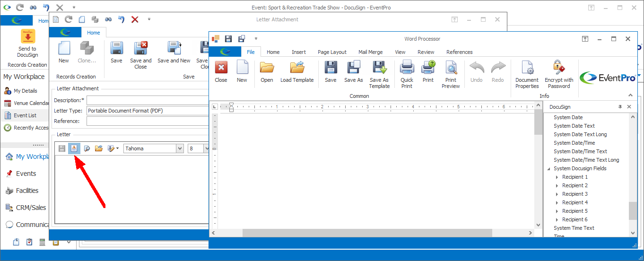Close the DocuSign panel
Screen dimensions: 644x261
(629, 107)
